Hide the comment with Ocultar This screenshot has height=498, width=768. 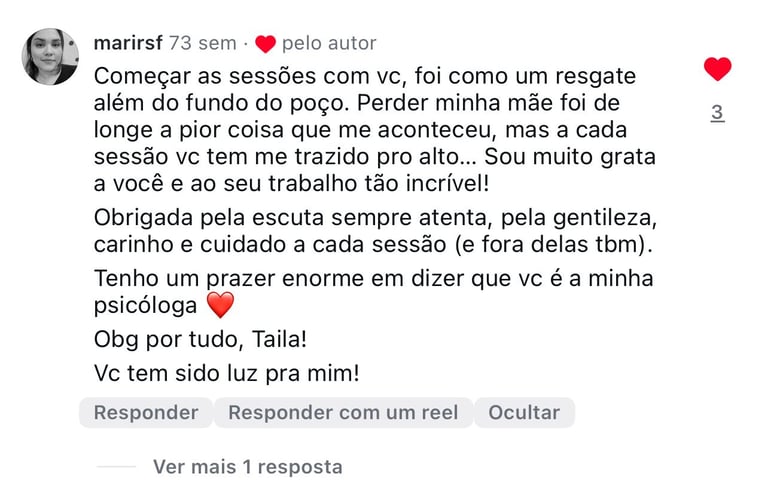[524, 412]
